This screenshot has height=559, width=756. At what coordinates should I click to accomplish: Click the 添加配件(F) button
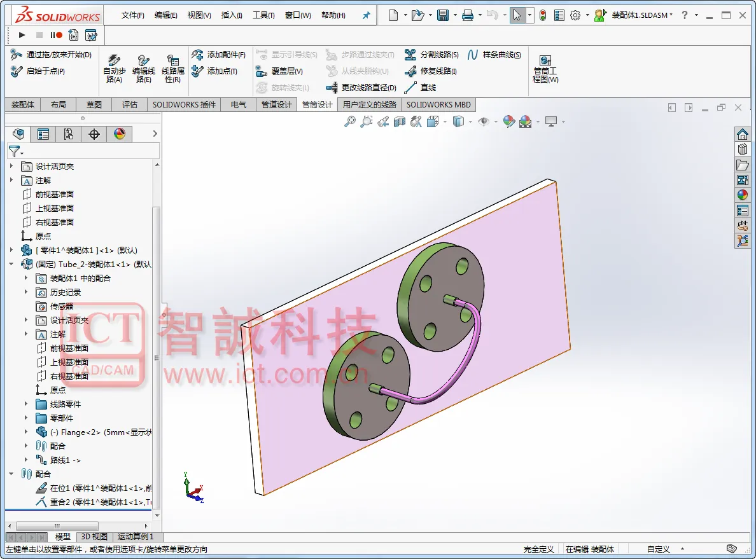[x=218, y=55]
